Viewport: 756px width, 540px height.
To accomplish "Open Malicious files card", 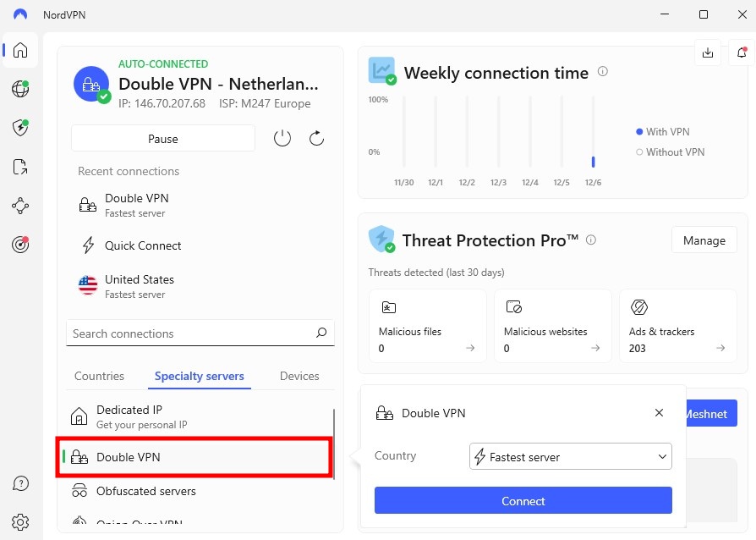I will [x=428, y=326].
